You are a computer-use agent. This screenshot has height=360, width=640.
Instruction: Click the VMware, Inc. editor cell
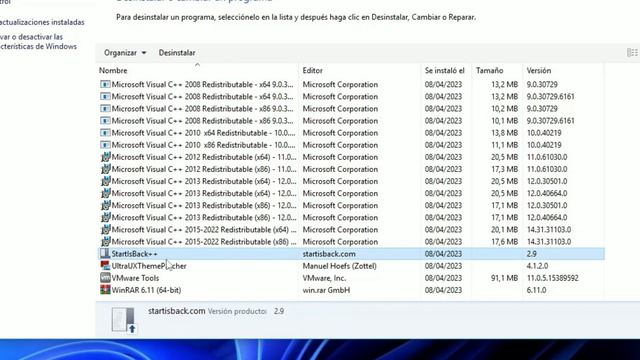point(324,278)
